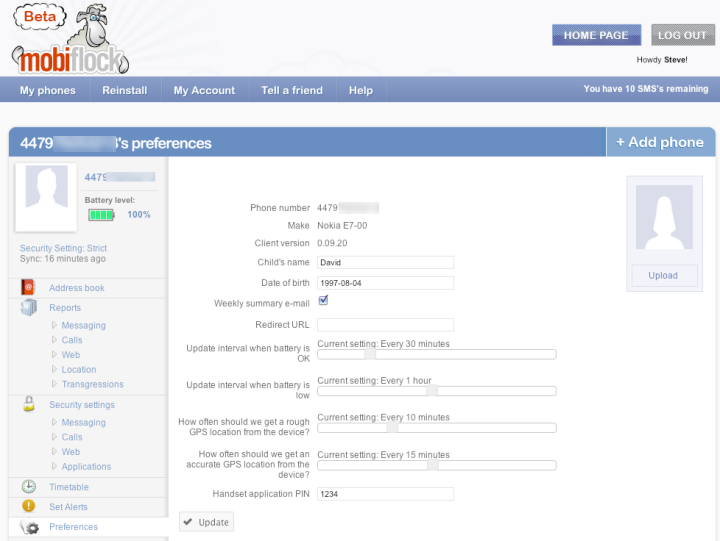Expand Messaging arrow under Reports

(x=54, y=325)
